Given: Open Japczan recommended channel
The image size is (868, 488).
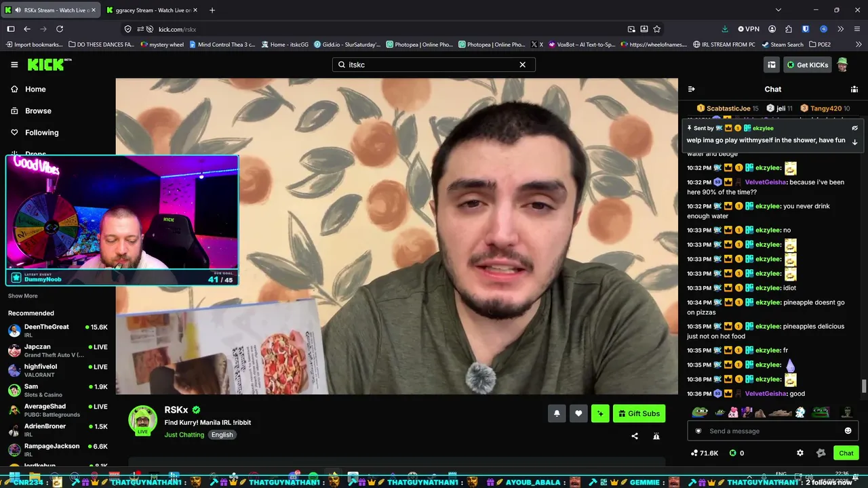Looking at the screenshot, I should (x=58, y=350).
